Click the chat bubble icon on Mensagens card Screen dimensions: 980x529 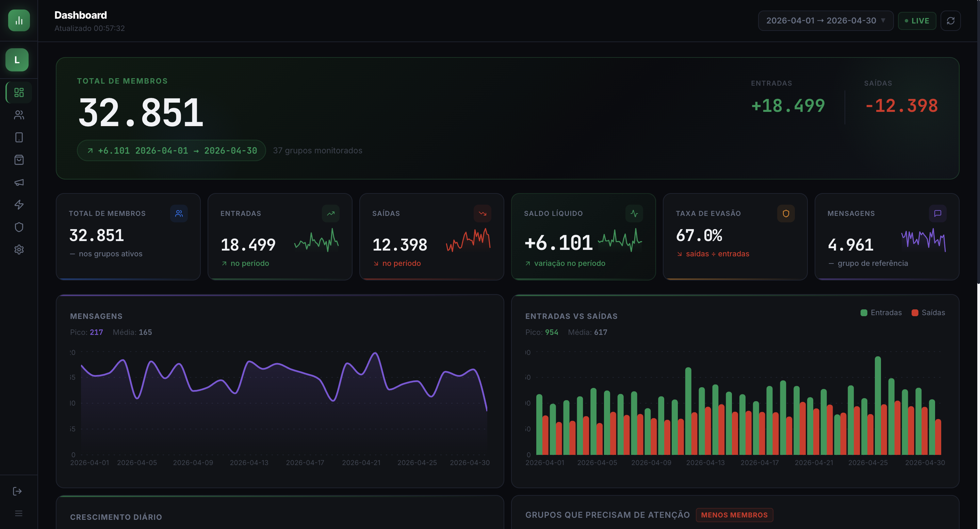(938, 214)
